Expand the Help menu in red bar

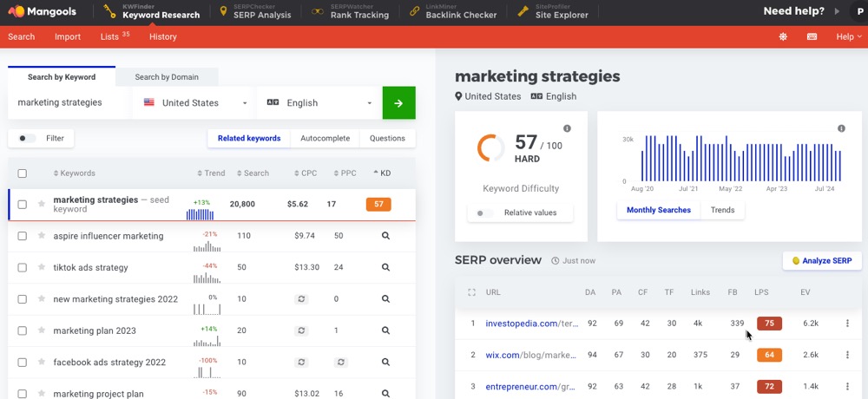pyautogui.click(x=849, y=36)
